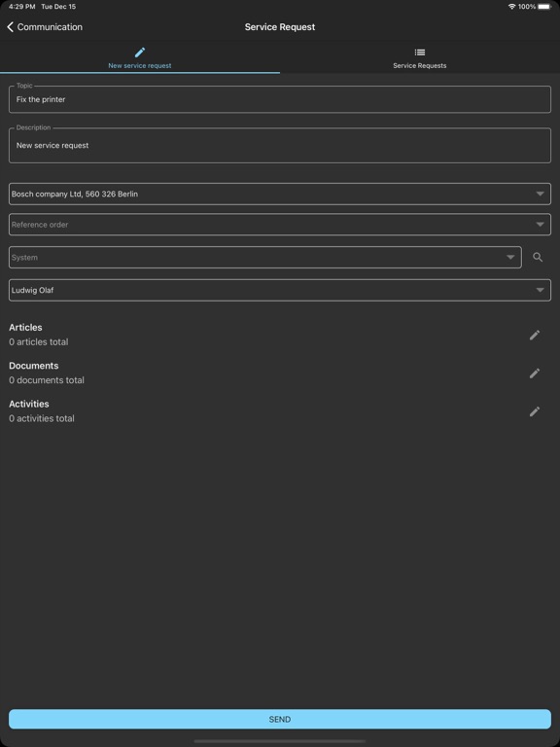Open the New service request tab
560x747 pixels.
point(140,58)
